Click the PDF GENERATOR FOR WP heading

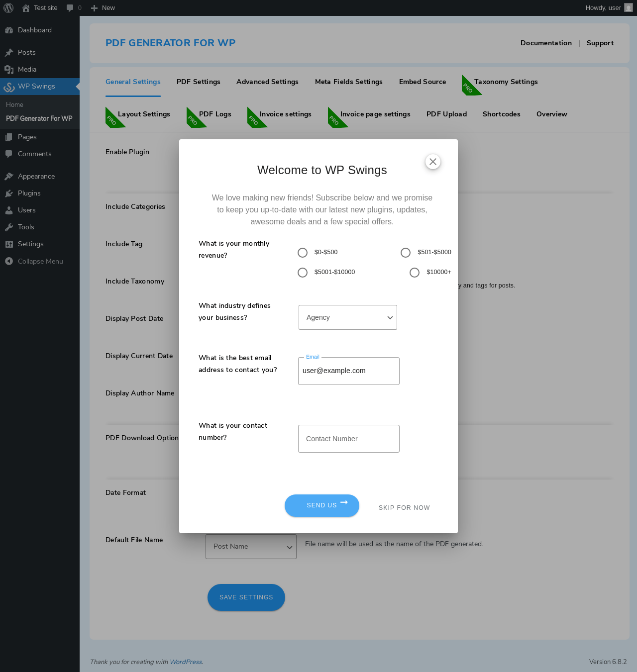(171, 43)
